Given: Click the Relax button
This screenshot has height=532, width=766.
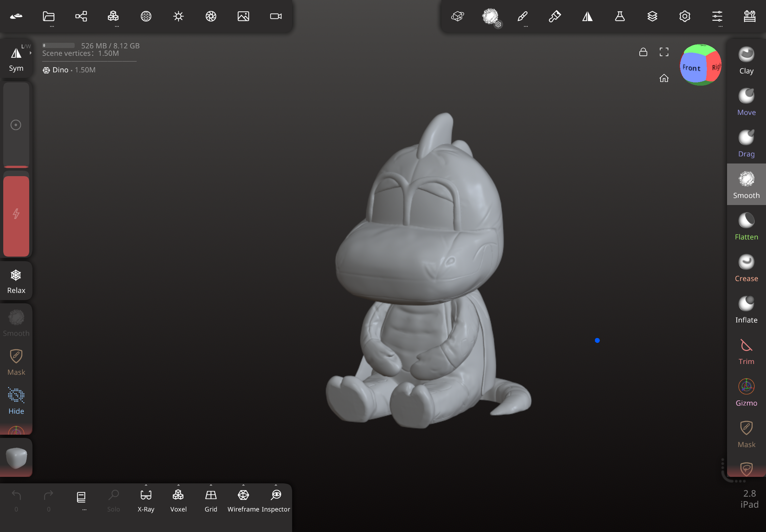Looking at the screenshot, I should point(16,281).
